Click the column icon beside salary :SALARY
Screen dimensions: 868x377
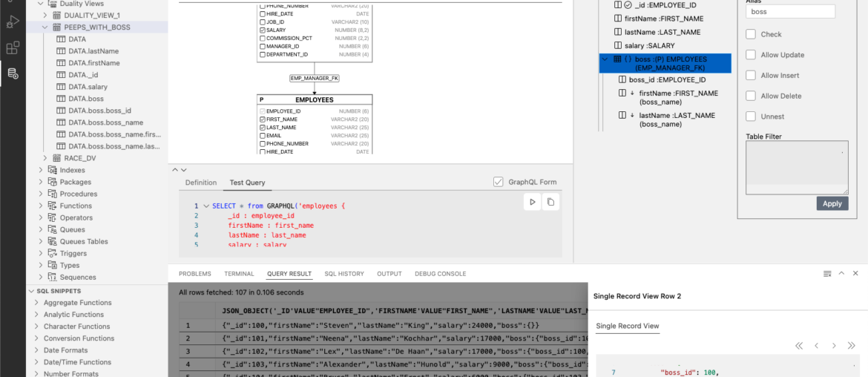pos(618,46)
